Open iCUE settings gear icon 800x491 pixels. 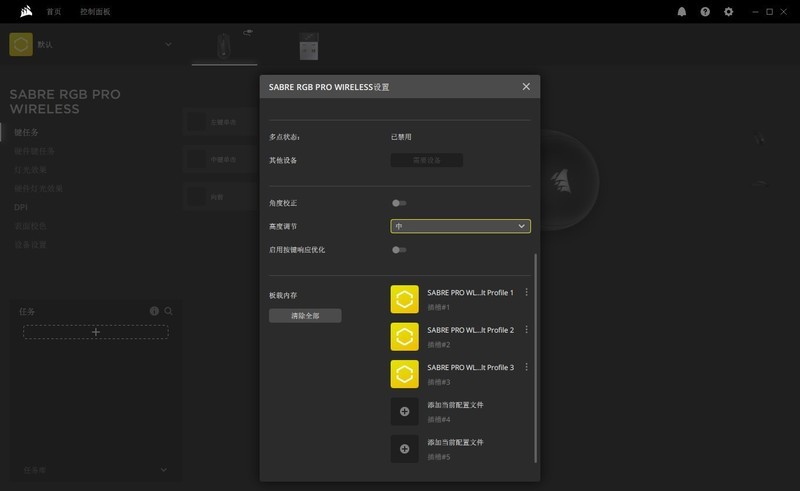point(729,12)
